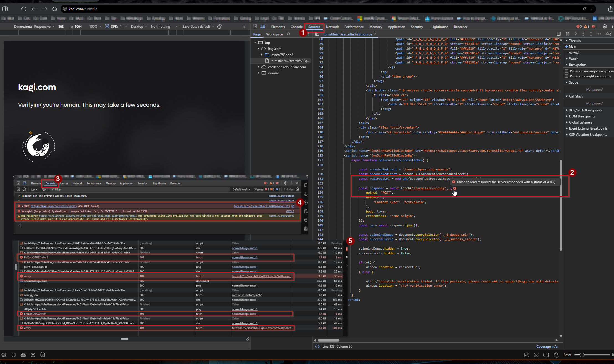Open settings in the lower DevTools tab bar
This screenshot has height=364, width=614.
tap(286, 183)
